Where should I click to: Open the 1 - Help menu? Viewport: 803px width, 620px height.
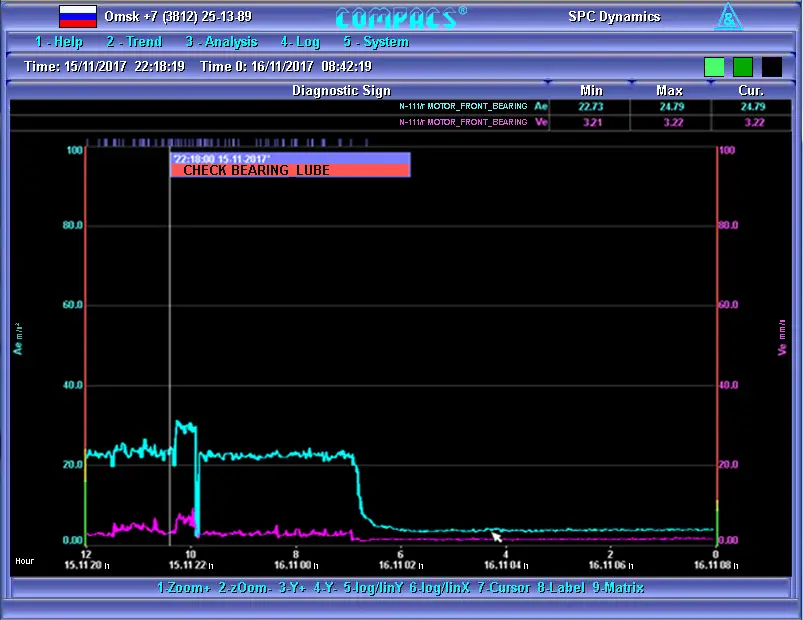(59, 42)
